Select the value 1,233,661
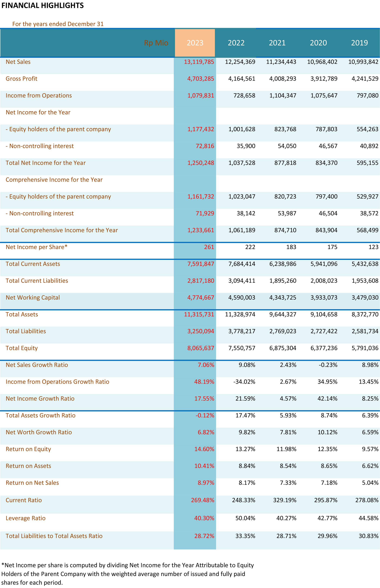This screenshot has width=380, height=588. click(201, 230)
